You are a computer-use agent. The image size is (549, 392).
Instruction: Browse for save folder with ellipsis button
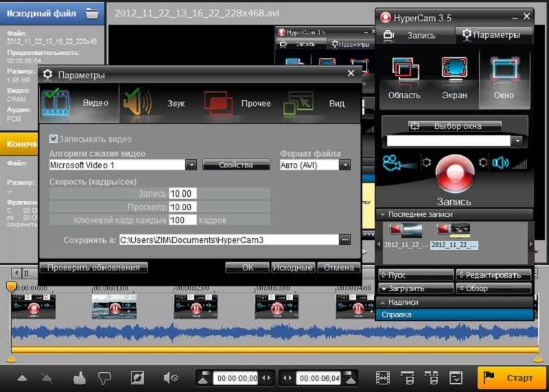click(x=345, y=240)
